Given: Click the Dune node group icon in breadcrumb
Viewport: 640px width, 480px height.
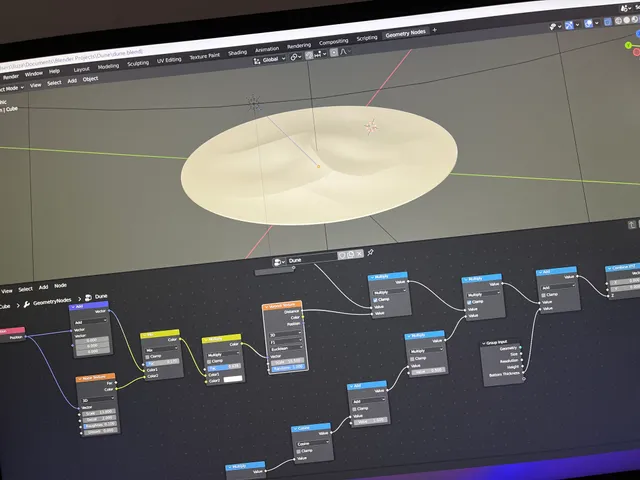Looking at the screenshot, I should 88,298.
